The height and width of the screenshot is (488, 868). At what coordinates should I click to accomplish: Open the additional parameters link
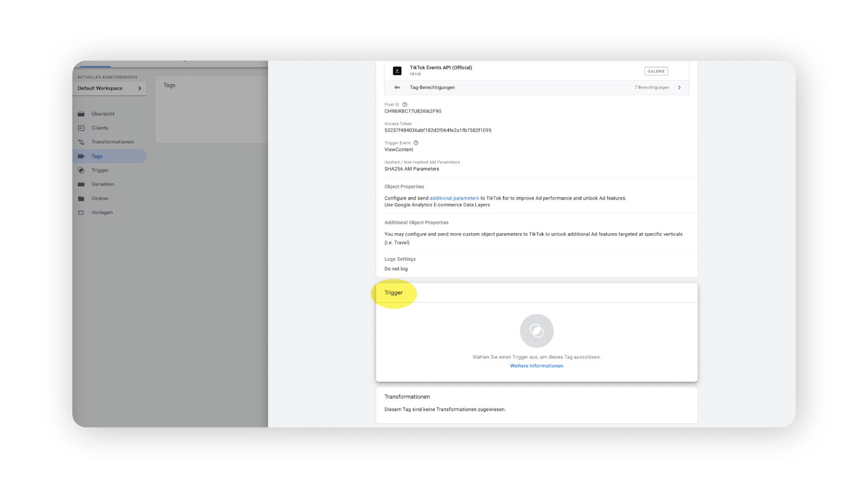[454, 198]
